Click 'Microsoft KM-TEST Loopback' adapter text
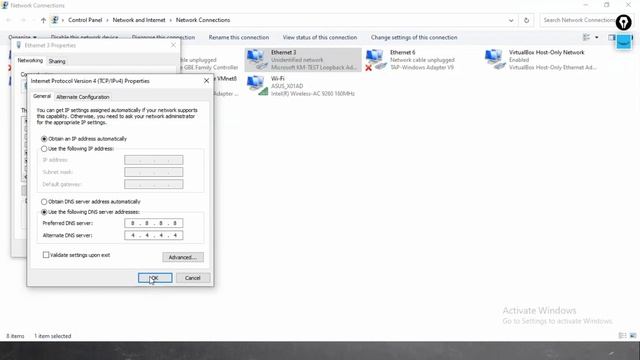Screen dimensions: 640x360 (x=313, y=67)
